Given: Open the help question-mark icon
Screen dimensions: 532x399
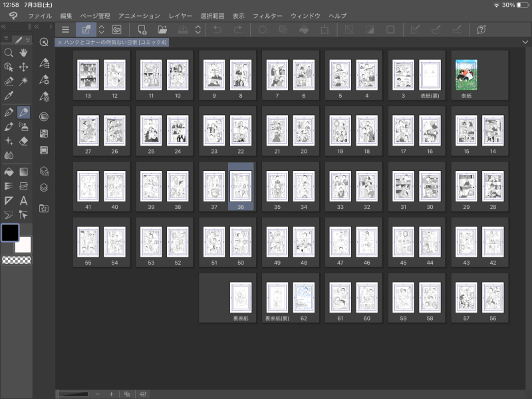Looking at the screenshot, I should [481, 30].
